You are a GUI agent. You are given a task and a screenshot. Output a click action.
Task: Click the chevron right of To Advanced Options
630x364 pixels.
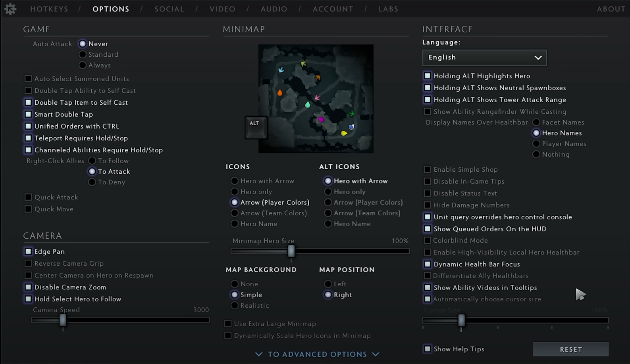pyautogui.click(x=376, y=354)
